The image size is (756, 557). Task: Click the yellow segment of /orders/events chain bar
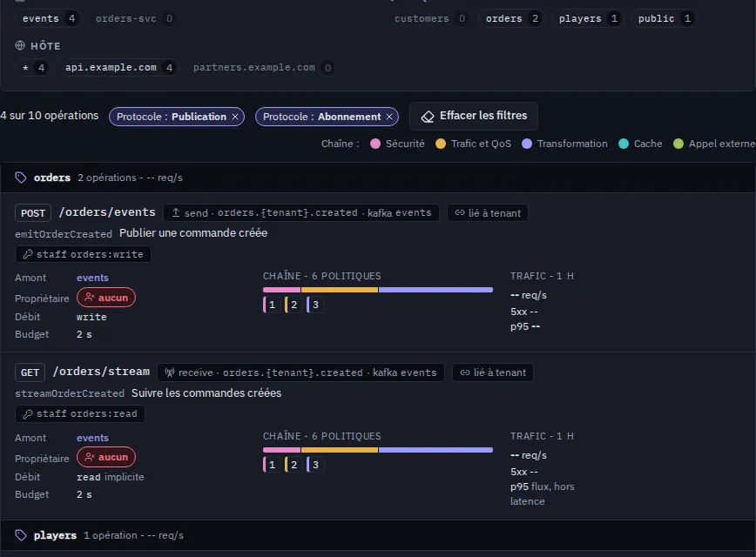340,290
